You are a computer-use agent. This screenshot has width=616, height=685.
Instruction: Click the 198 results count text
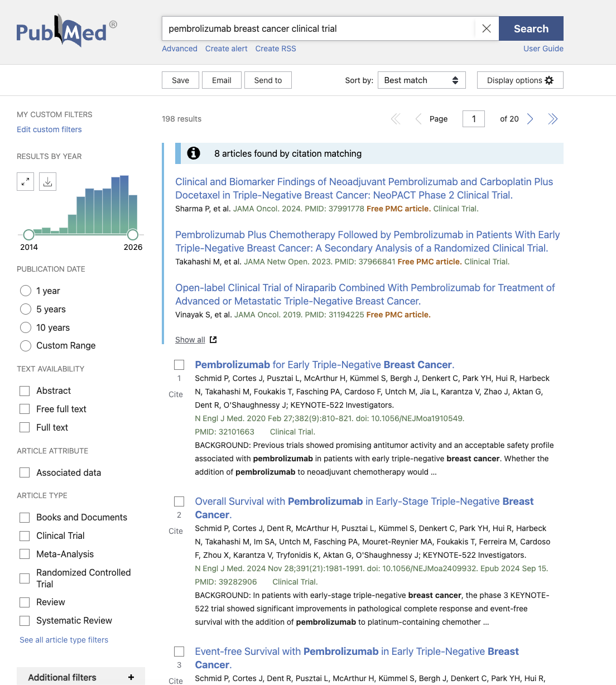click(x=181, y=119)
